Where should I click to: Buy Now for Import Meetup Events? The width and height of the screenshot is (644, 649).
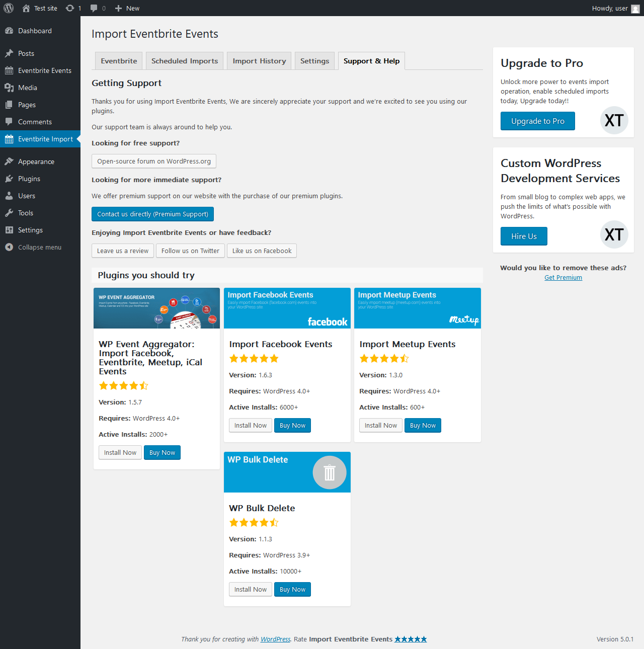coord(423,425)
